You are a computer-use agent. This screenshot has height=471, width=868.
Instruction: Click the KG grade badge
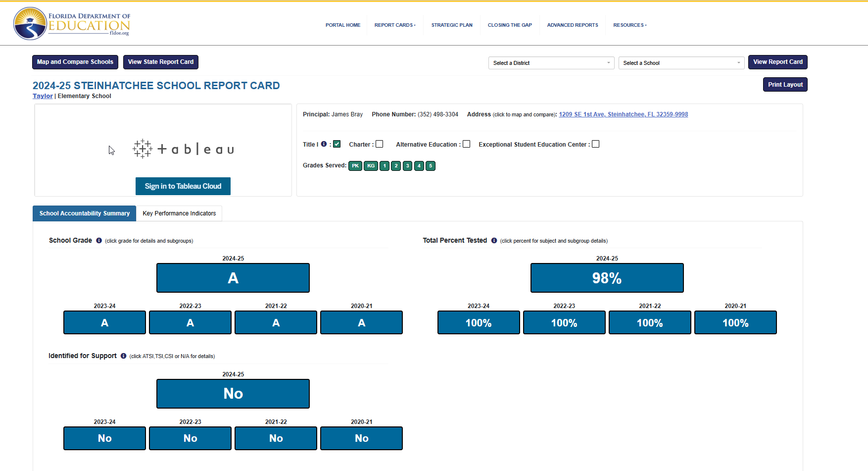click(371, 166)
